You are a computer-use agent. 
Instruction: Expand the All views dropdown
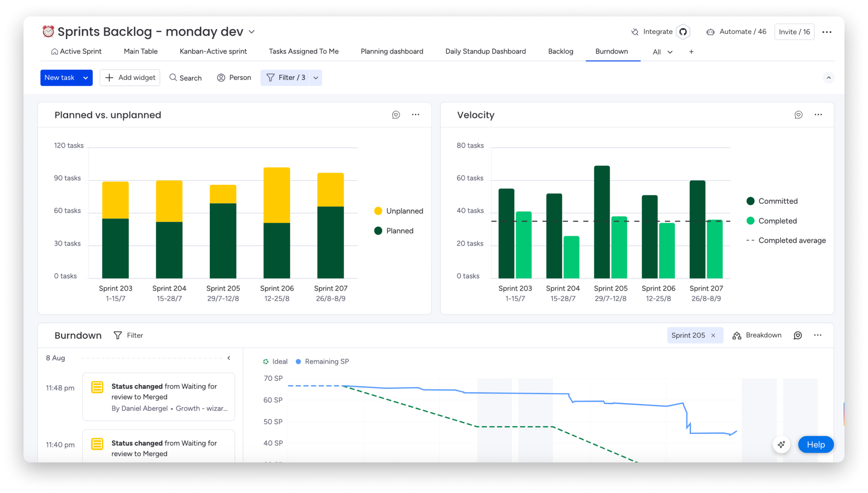pyautogui.click(x=663, y=52)
